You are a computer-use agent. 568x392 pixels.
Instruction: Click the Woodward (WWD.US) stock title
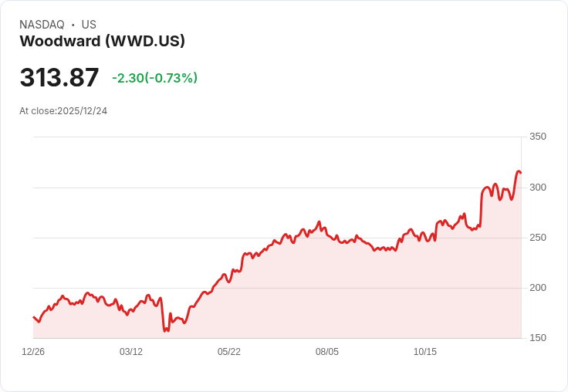[x=102, y=41]
